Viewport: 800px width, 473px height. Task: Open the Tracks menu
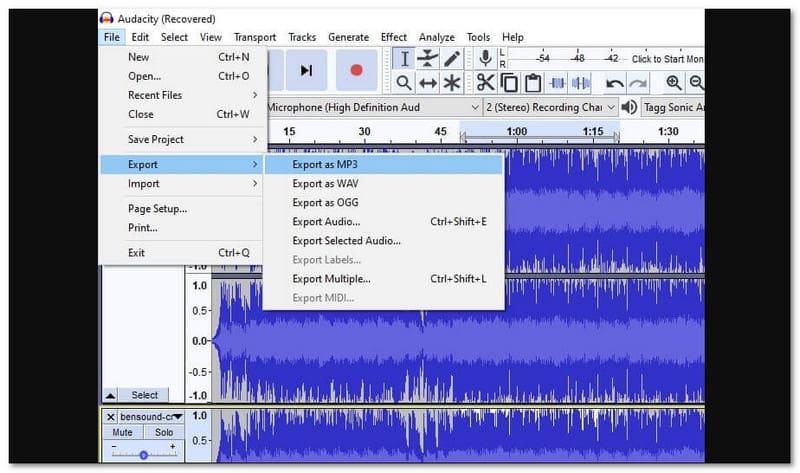point(302,37)
